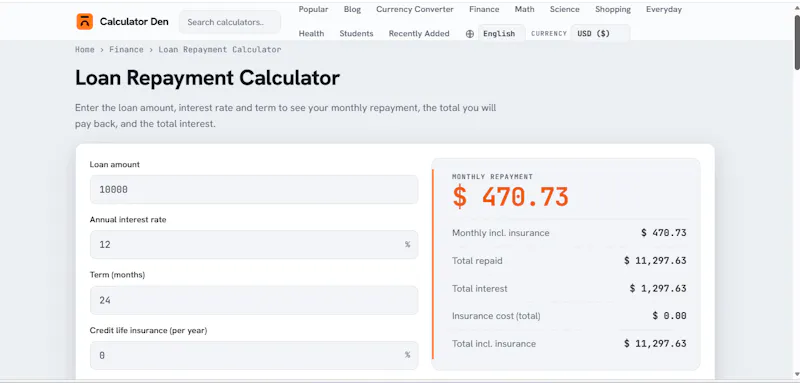Viewport: 800px width, 383px height.
Task: Focus the Search calculators field
Action: click(x=230, y=22)
